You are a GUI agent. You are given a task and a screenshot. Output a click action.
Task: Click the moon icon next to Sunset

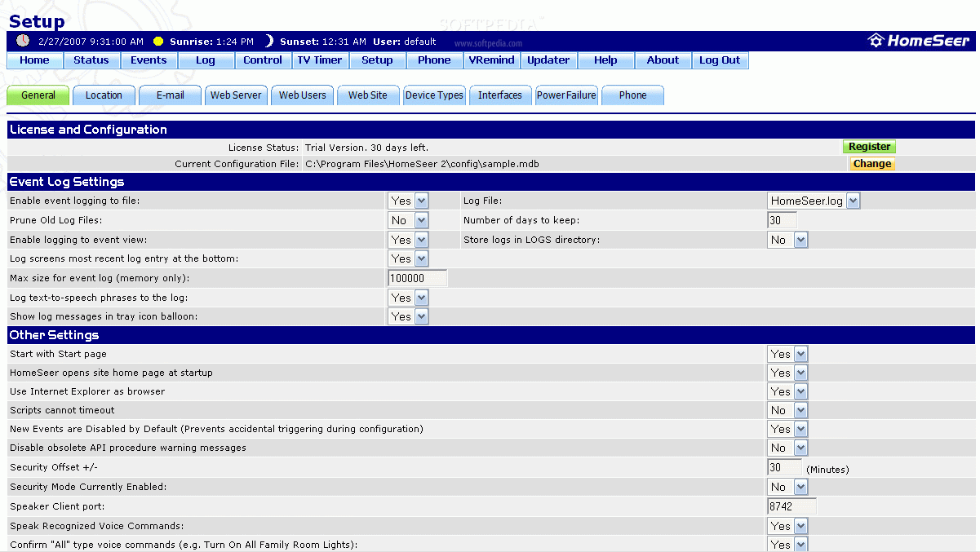pos(268,41)
